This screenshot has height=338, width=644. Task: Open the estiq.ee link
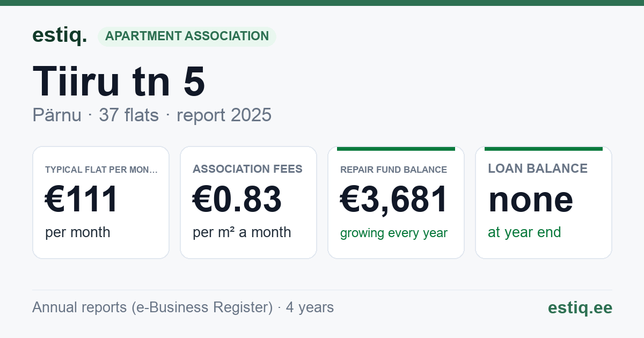pyautogui.click(x=580, y=307)
